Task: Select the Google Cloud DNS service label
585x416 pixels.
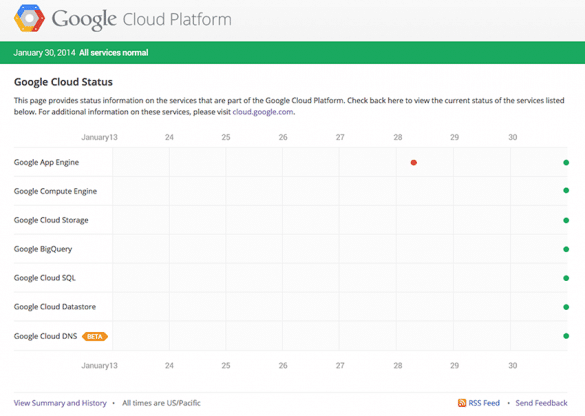Action: [x=45, y=336]
